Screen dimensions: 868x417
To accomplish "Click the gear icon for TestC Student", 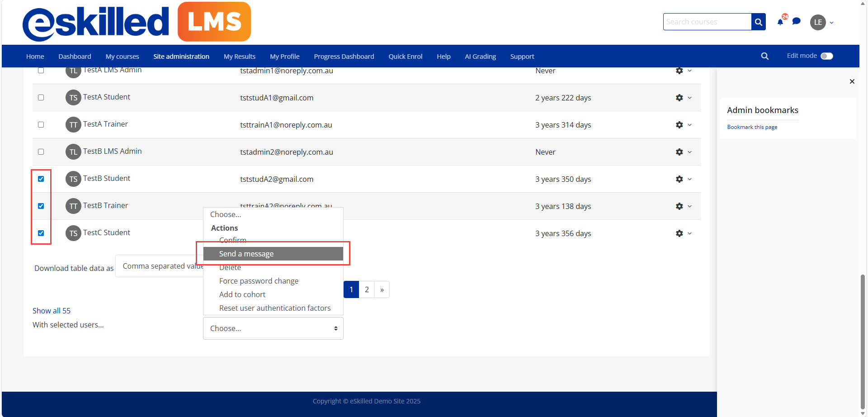I will coord(679,233).
